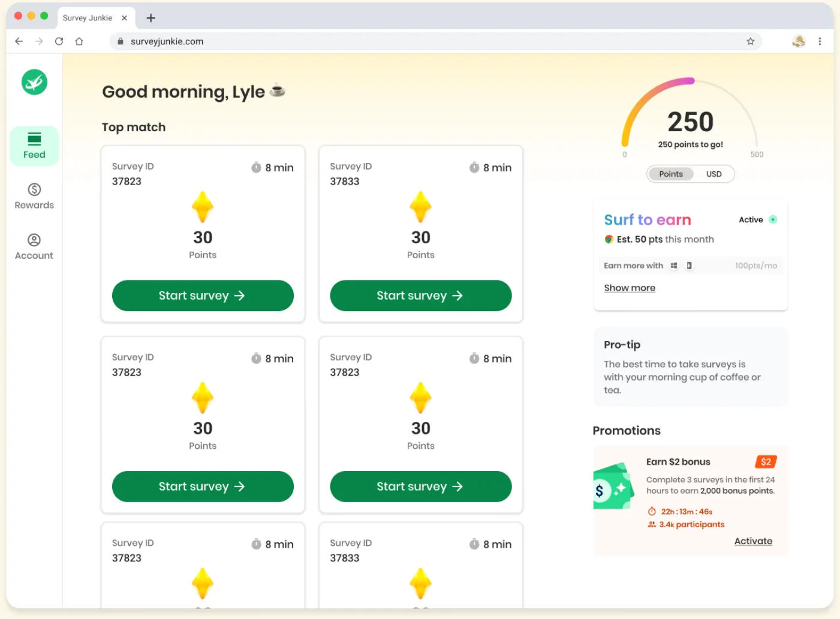The height and width of the screenshot is (619, 840).
Task: Bookmark this page with the star icon
Action: tap(750, 41)
